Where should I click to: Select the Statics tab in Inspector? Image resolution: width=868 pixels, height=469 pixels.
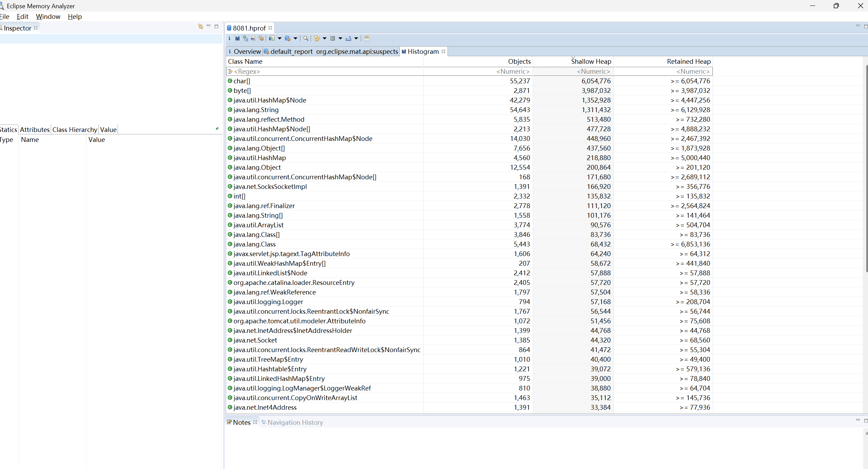click(x=9, y=130)
